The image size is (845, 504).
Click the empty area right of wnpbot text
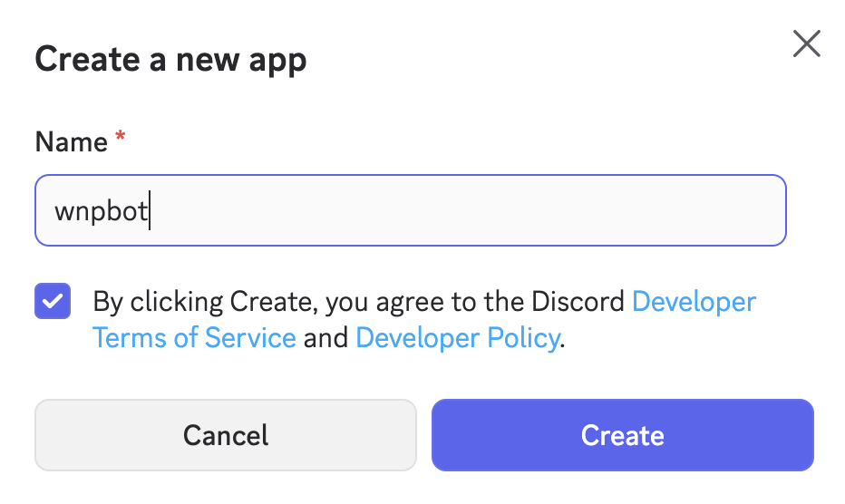click(471, 210)
